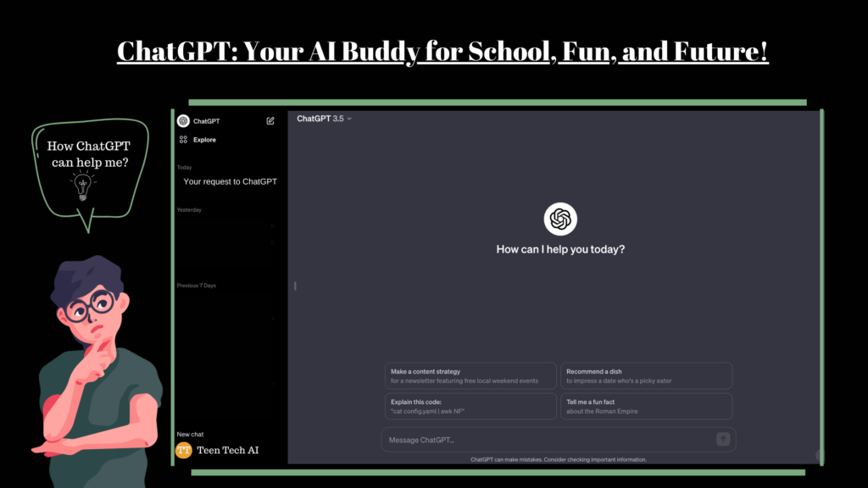Click the 'Previous 7 Days' label

[197, 286]
